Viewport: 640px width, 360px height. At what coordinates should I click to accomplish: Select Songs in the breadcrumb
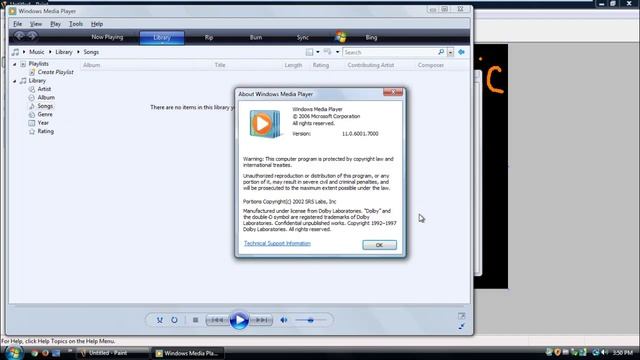pos(91,52)
